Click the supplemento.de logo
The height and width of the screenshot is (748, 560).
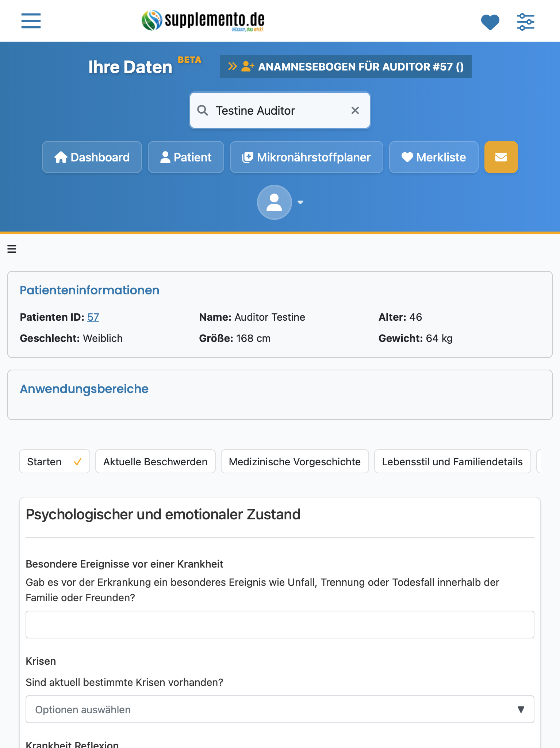203,21
